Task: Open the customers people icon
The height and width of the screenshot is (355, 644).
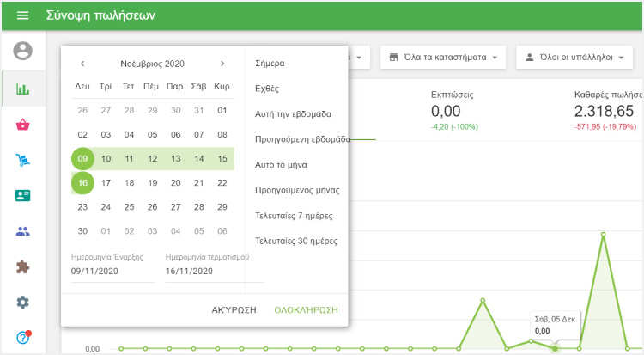Action: [23, 231]
